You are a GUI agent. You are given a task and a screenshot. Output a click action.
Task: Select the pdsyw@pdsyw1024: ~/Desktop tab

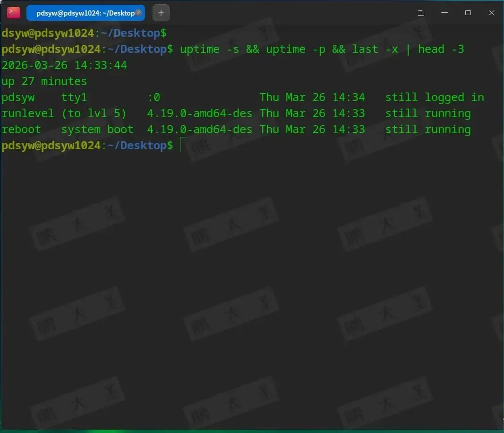(85, 13)
